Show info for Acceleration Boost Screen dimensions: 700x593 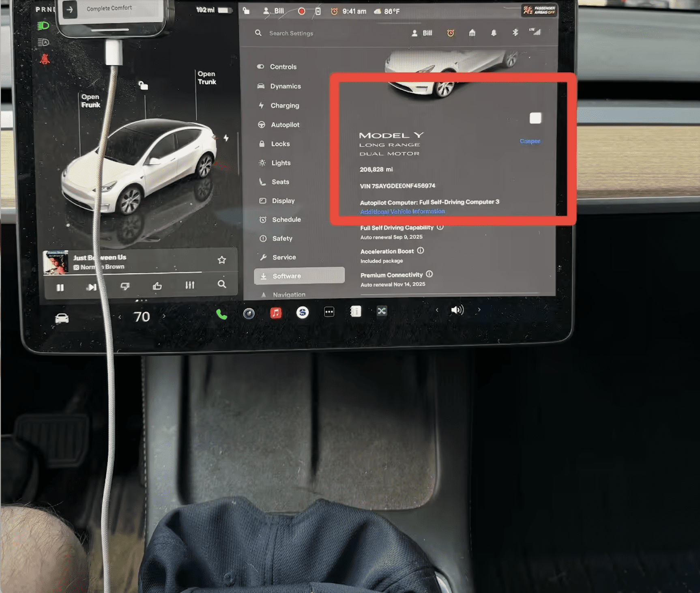coord(421,251)
